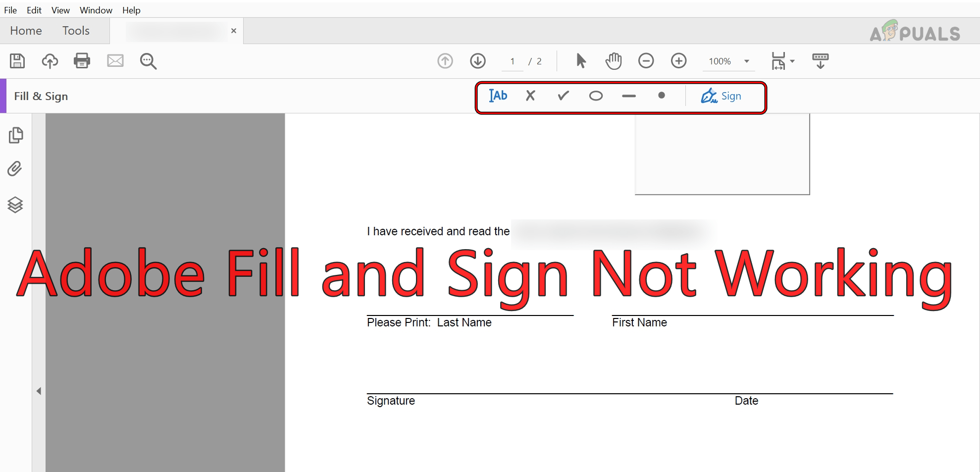The width and height of the screenshot is (980, 472).
Task: Open the page thumbnails panel
Action: coord(15,135)
